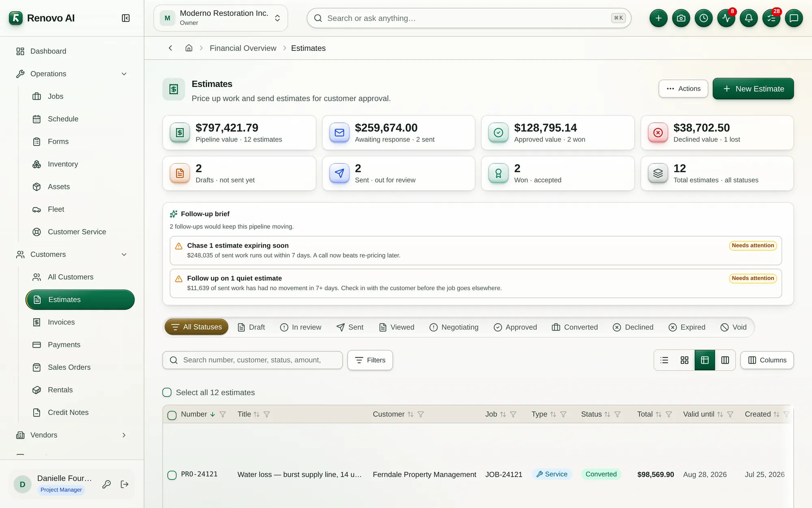Open the Chase 1 estimate expiring soon card

476,250
